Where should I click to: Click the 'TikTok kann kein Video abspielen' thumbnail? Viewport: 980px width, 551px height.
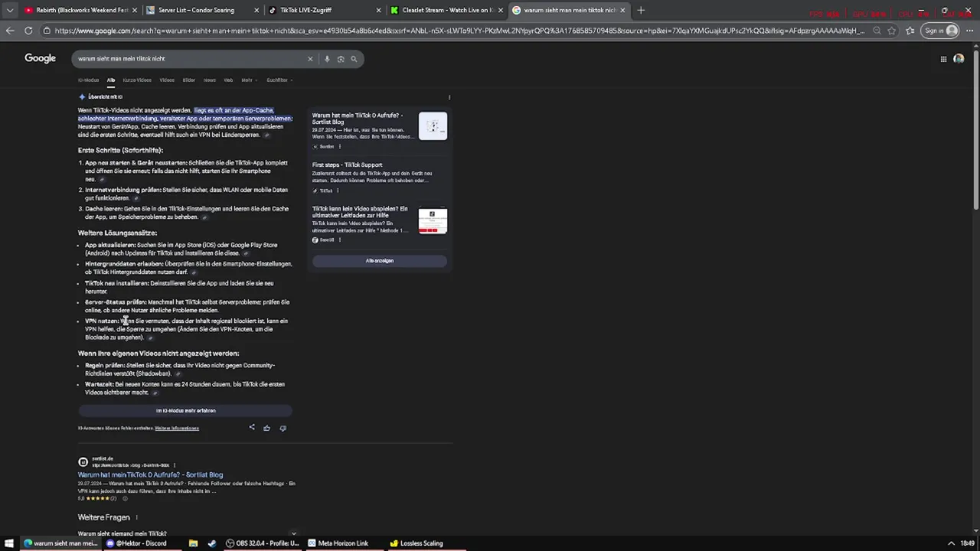[x=433, y=220]
